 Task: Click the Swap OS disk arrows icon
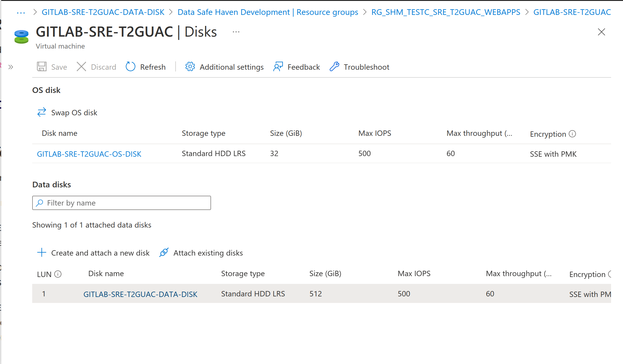42,112
